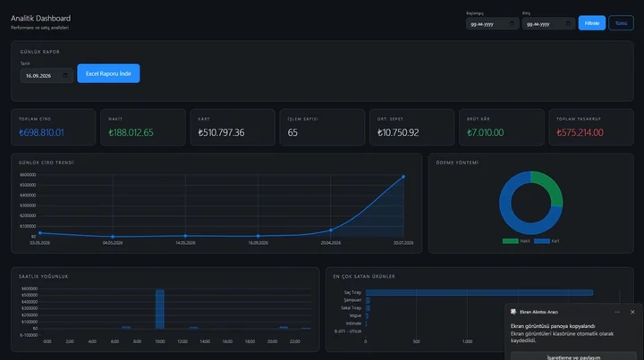Image resolution: width=644 pixels, height=360 pixels.
Task: Click the 10:00 bar in Saatlik Yoğunluk chart
Action: click(160, 309)
